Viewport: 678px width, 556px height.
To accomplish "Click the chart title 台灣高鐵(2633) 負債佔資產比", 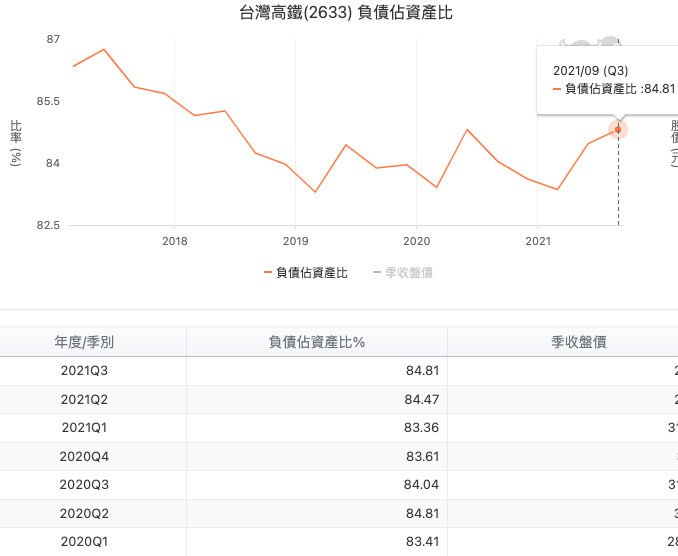I will [339, 13].
